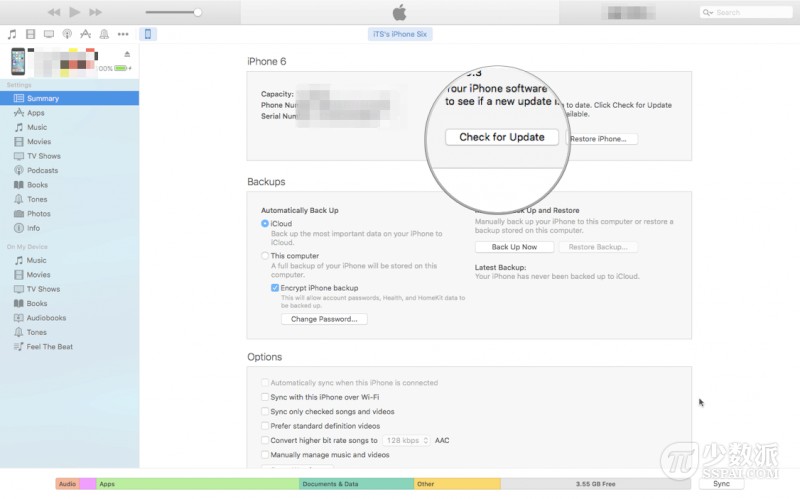The image size is (800, 499).
Task: Open the Music library icon in toolbar
Action: tap(12, 34)
